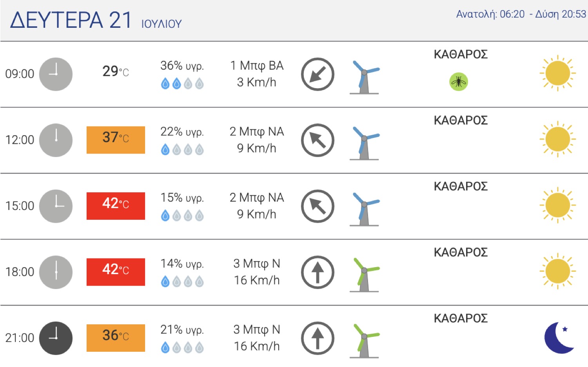Click the Ανατολή 06:20 sunrise text
This screenshot has width=588, height=367.
coord(490,14)
